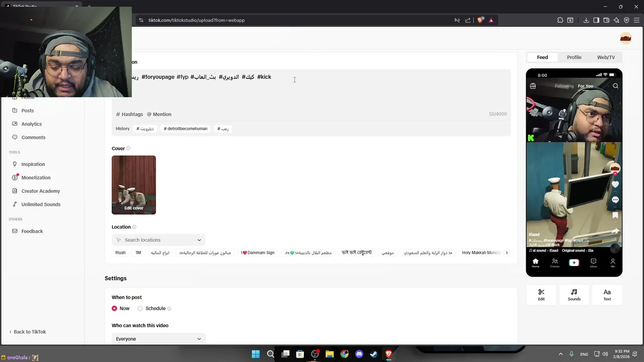The image size is (644, 362).
Task: Open Steam from taskbar
Action: tap(374, 354)
